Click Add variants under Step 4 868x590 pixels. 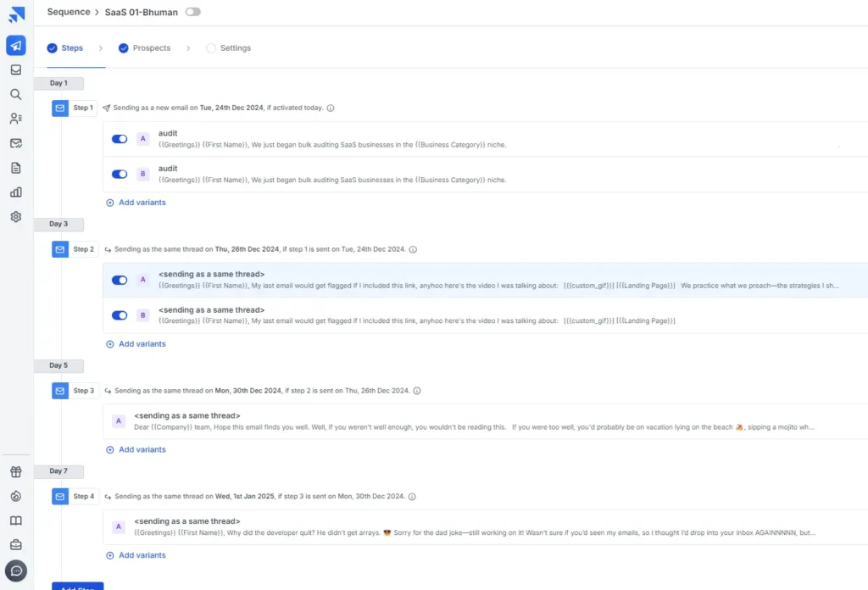pyautogui.click(x=136, y=556)
